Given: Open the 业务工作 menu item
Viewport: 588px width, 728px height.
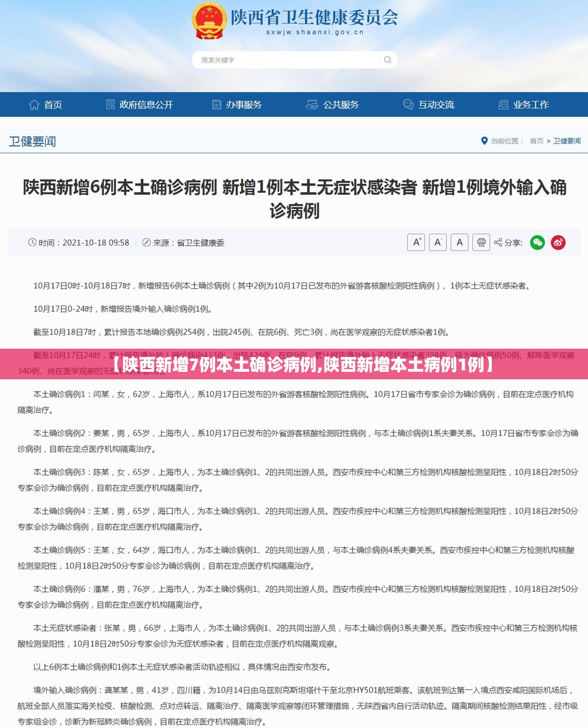Looking at the screenshot, I should coord(523,105).
